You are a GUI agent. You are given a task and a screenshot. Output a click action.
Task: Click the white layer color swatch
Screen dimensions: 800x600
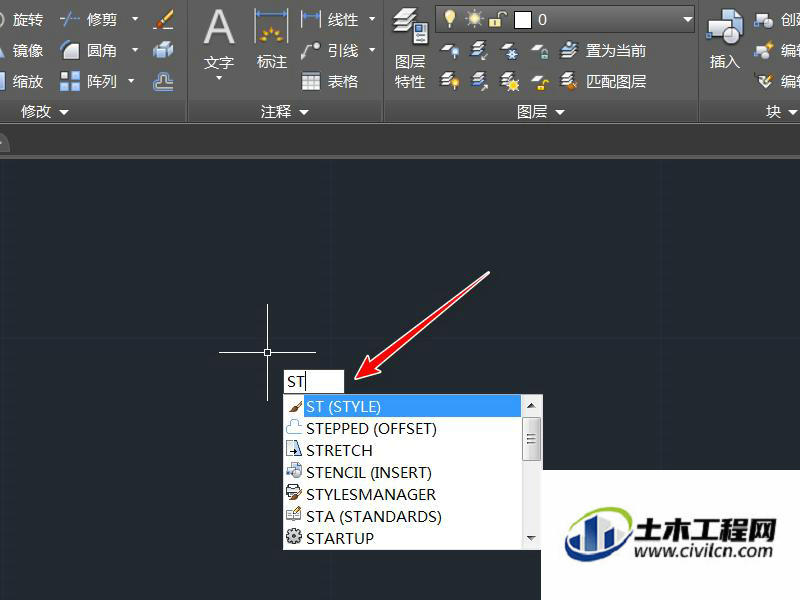point(522,20)
